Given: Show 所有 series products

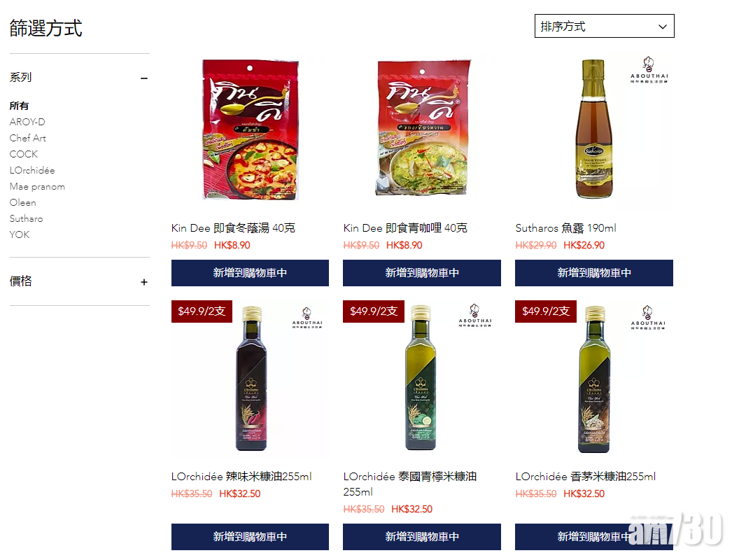Looking at the screenshot, I should (x=19, y=106).
